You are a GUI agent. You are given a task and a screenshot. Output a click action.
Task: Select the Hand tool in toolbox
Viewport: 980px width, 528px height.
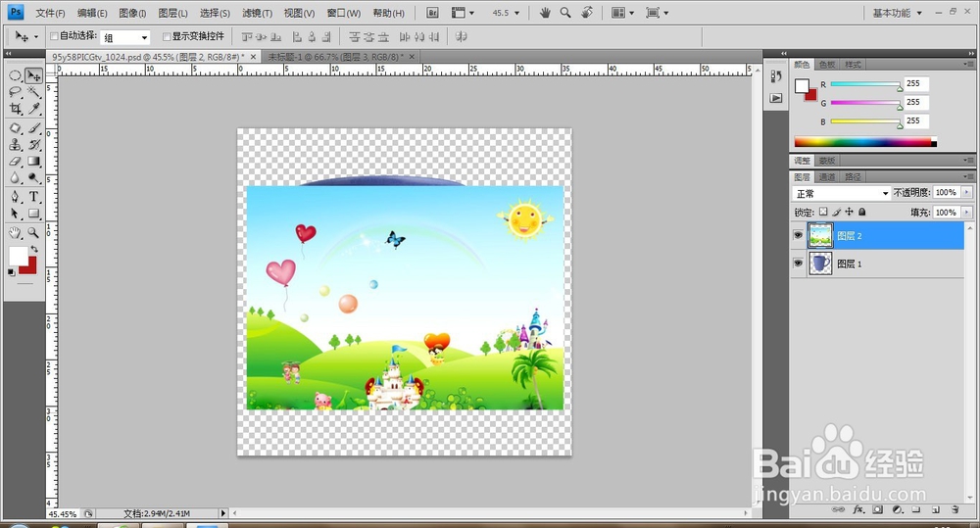(x=16, y=233)
